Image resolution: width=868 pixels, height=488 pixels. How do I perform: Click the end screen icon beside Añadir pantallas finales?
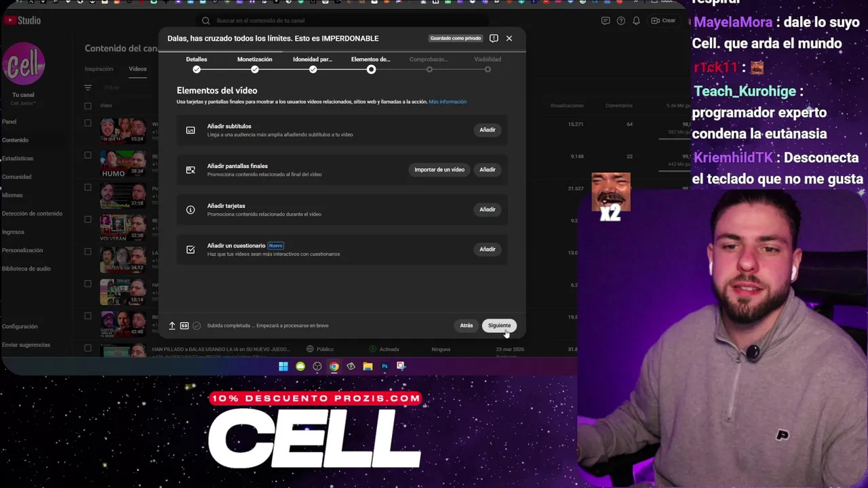click(191, 170)
